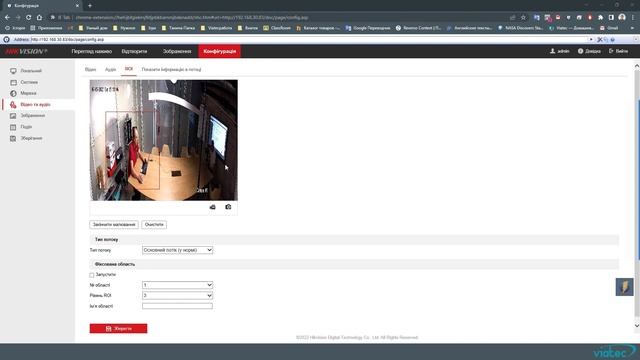Open the Перегляд наживо live view menu
This screenshot has width=640, height=360.
(x=91, y=51)
